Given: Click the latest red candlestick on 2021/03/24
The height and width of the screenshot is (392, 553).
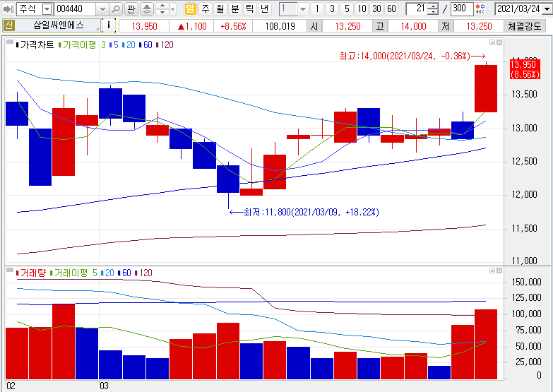Looking at the screenshot, I should (486, 88).
